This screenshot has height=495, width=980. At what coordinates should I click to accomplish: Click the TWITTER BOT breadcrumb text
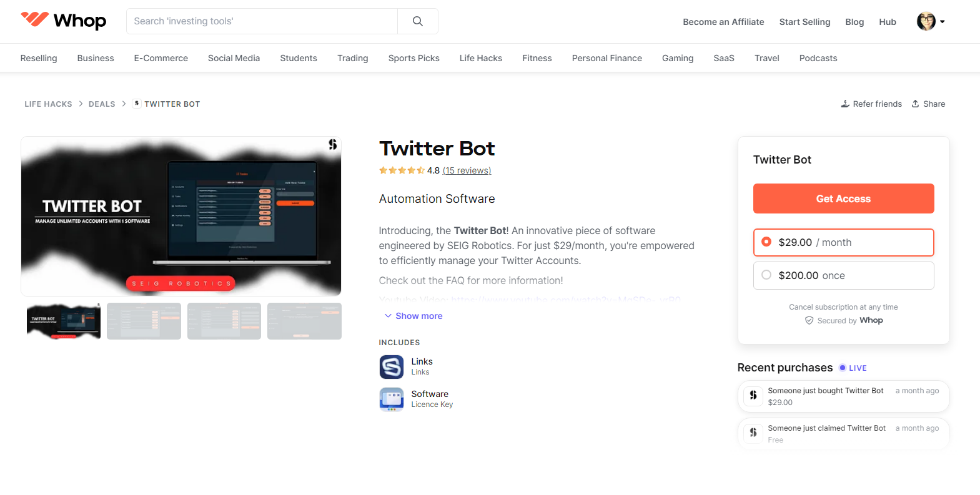(172, 104)
